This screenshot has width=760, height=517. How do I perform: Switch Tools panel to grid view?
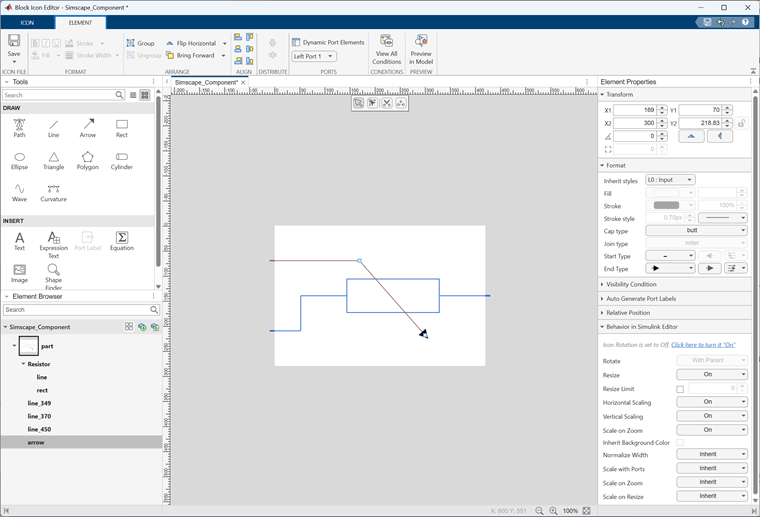click(144, 95)
